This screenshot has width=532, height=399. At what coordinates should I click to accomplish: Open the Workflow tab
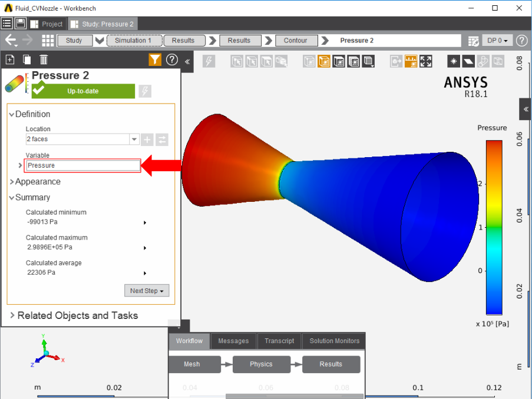(x=189, y=341)
